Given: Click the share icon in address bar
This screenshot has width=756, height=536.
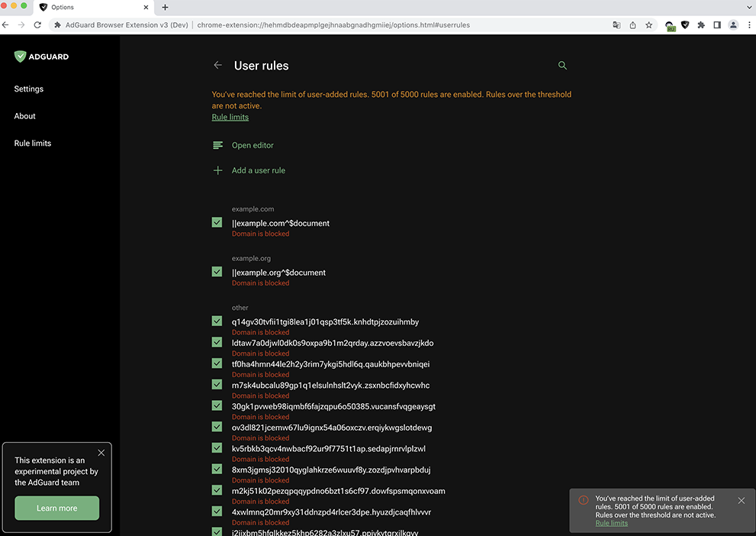Looking at the screenshot, I should [x=632, y=25].
